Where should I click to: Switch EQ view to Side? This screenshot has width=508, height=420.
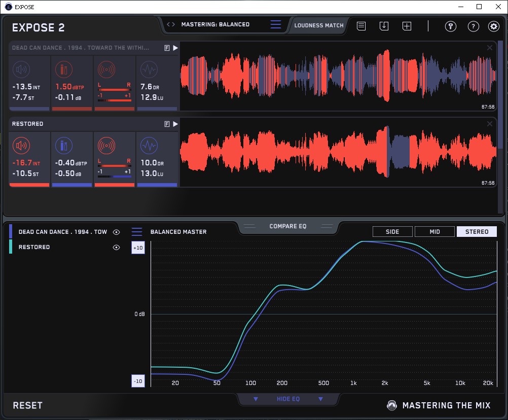click(x=392, y=232)
